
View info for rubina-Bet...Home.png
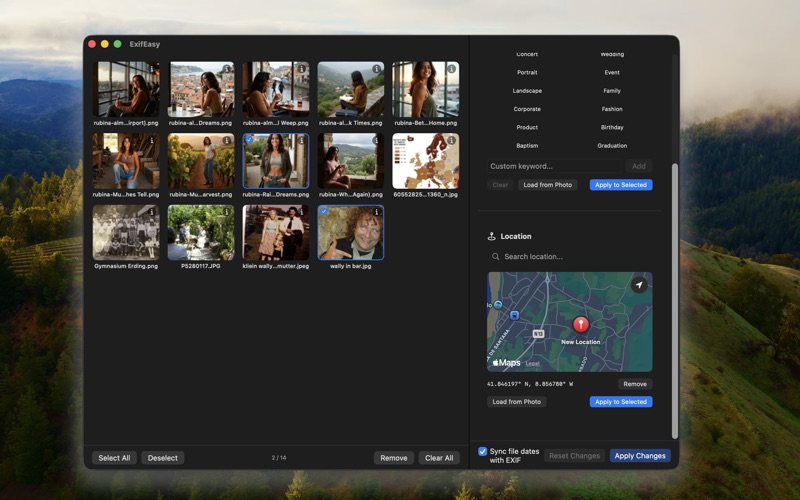point(452,68)
